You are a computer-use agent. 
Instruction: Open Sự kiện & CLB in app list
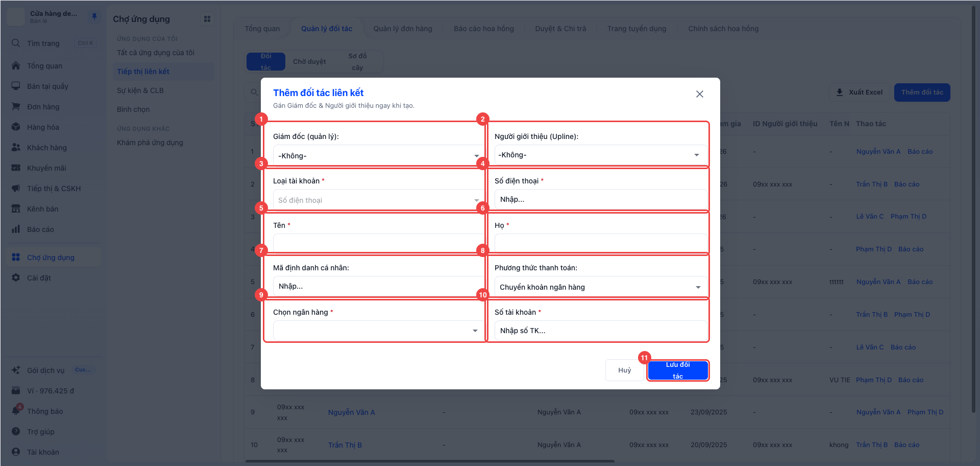[140, 90]
